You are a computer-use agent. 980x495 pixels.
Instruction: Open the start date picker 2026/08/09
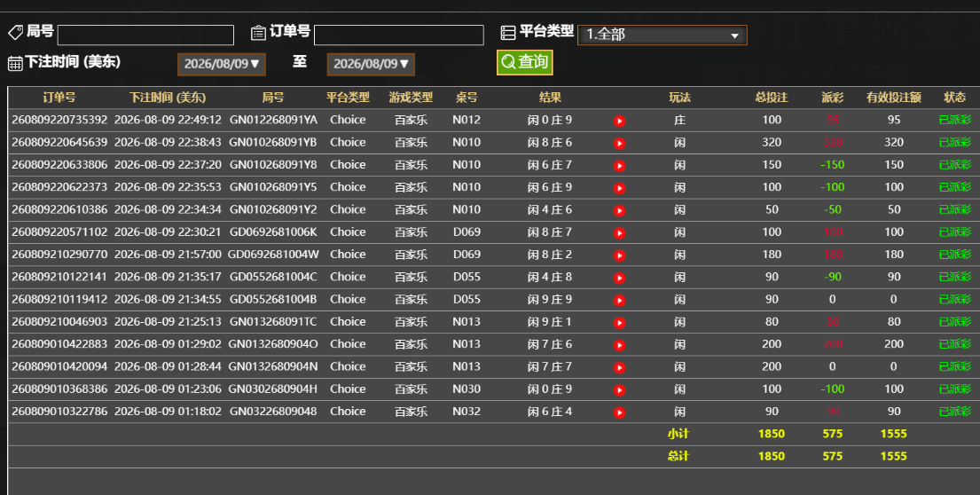(222, 64)
